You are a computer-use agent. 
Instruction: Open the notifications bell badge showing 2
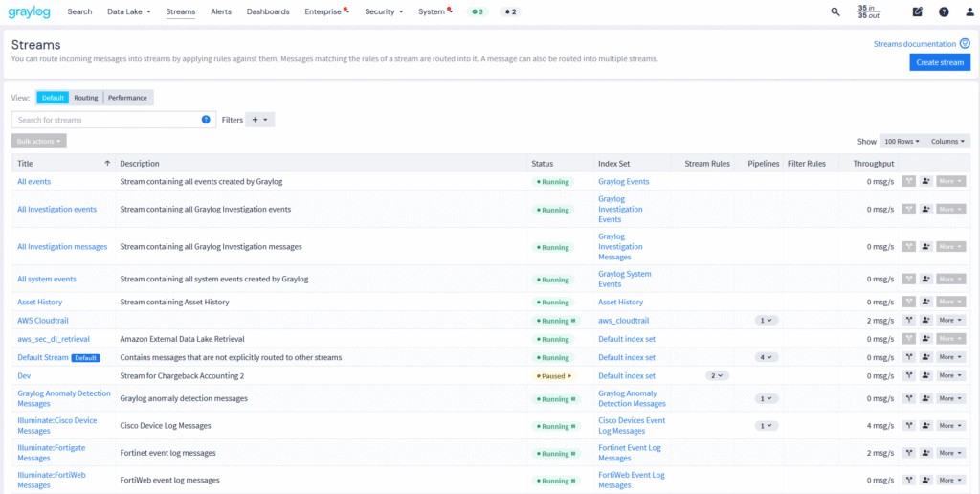coord(511,11)
